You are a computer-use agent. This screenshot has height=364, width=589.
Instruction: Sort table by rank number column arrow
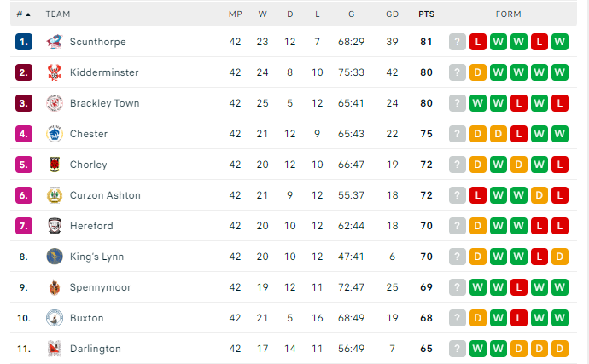28,14
